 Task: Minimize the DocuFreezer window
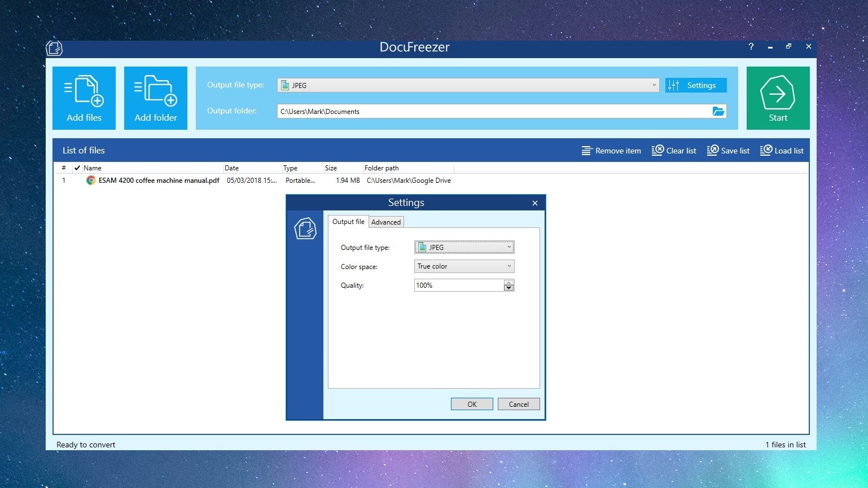[770, 47]
